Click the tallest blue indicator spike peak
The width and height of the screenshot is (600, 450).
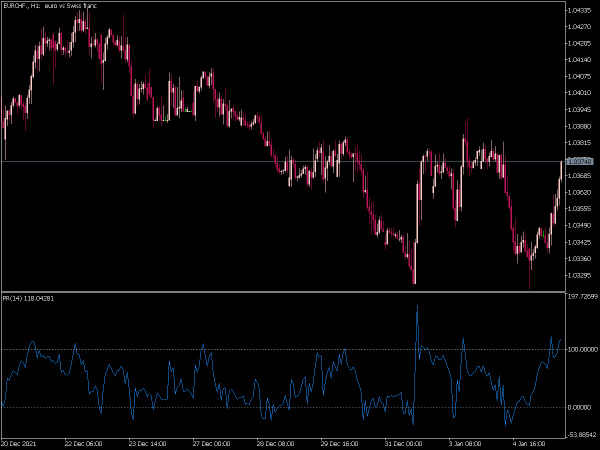[x=417, y=306]
